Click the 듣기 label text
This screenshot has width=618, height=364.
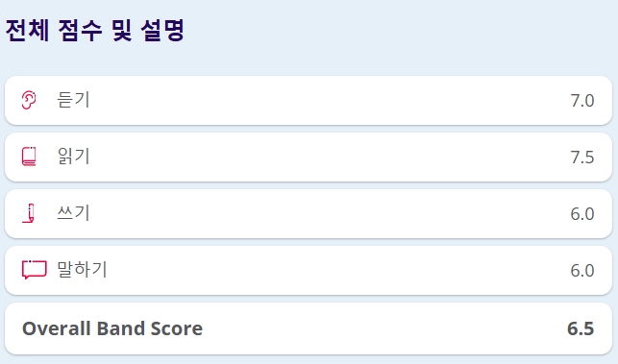74,100
